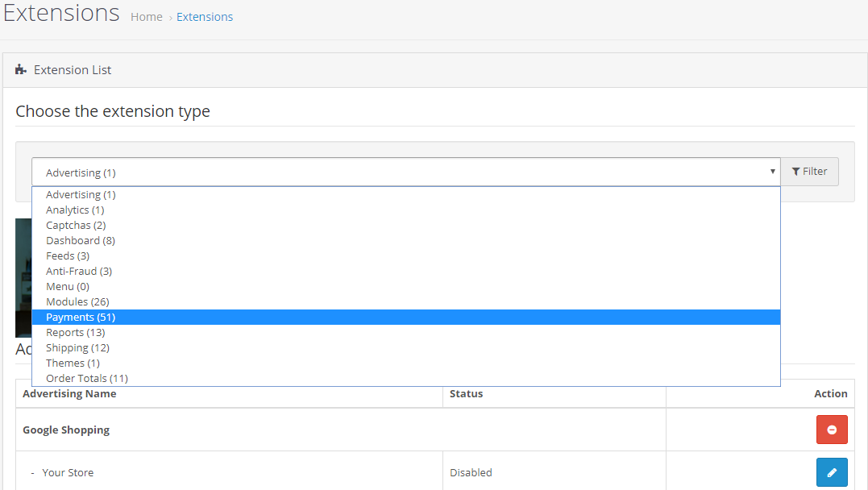Screen dimensions: 868x490
Task: Go to Home breadcrumb link
Action: pyautogui.click(x=147, y=17)
